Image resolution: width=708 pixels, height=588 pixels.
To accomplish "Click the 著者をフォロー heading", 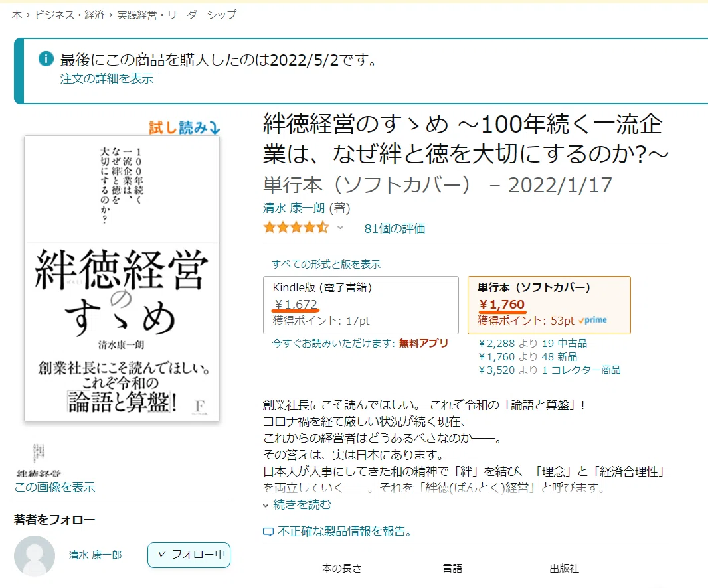I will tap(54, 520).
